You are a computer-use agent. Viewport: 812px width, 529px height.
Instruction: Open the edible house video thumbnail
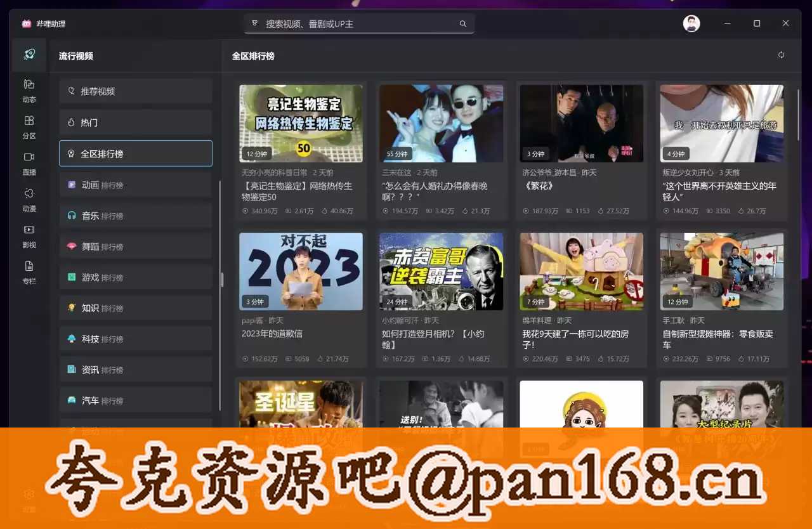pos(582,271)
